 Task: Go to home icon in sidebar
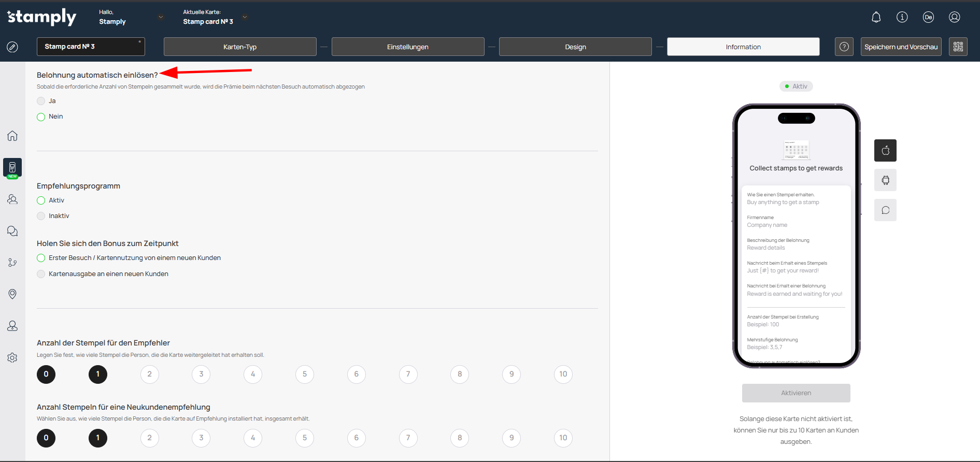click(12, 136)
